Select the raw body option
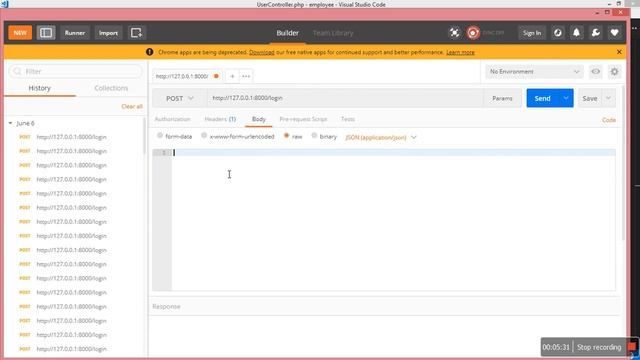 [287, 136]
